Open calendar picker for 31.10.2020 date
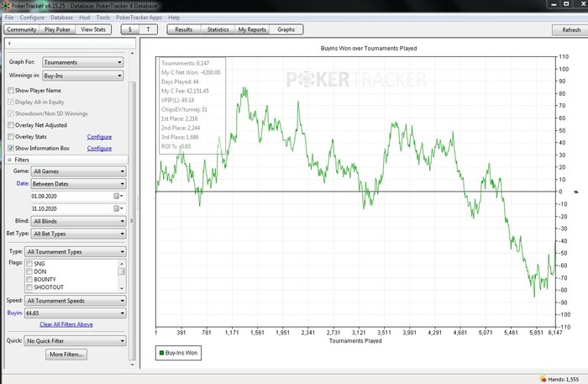 (x=118, y=208)
